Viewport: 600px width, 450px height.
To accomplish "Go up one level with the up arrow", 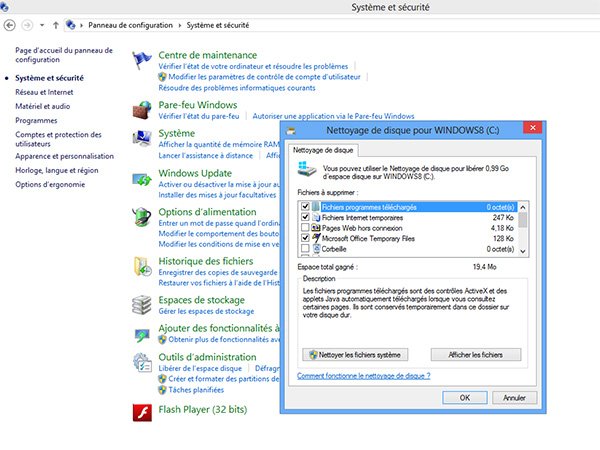I will (56, 25).
